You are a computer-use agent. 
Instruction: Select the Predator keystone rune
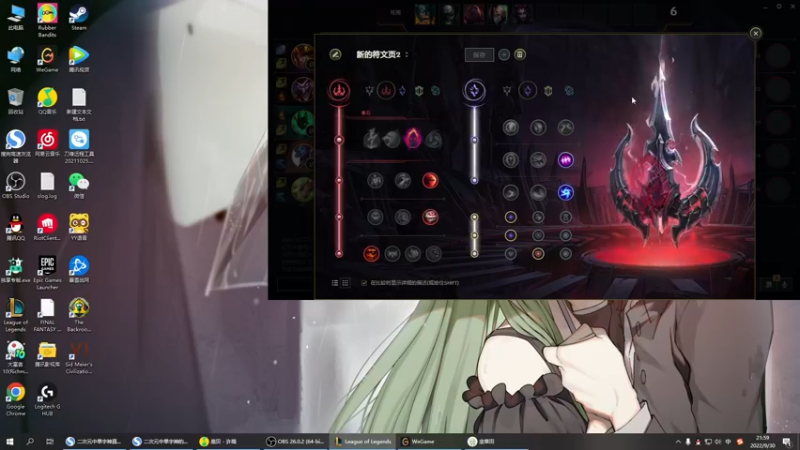point(392,139)
